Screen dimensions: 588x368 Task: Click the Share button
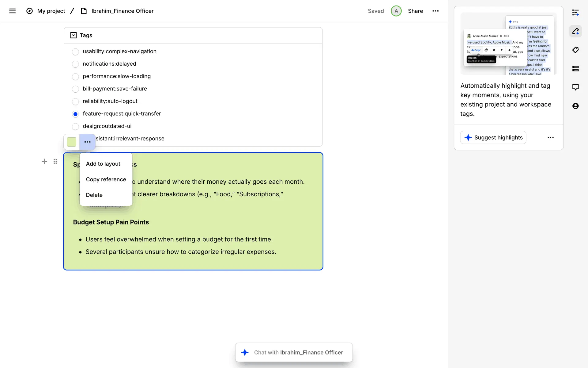pyautogui.click(x=415, y=11)
